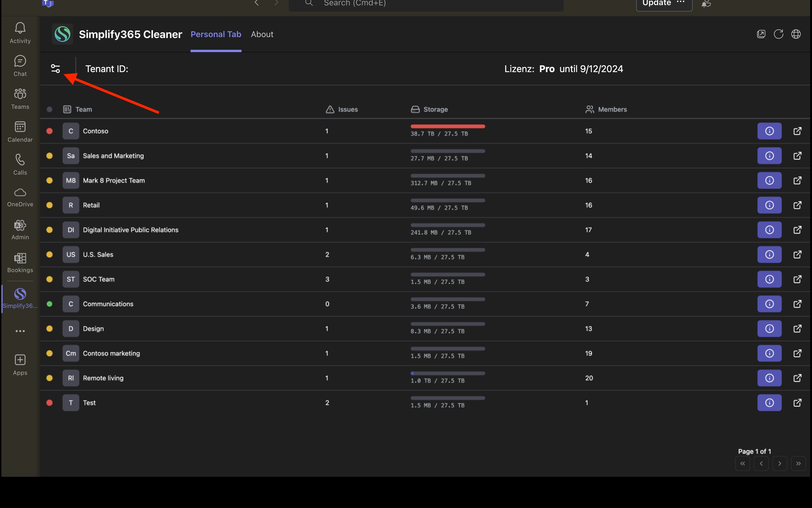The height and width of the screenshot is (508, 812).
Task: Open OneDrive in the sidebar
Action: [x=20, y=197]
